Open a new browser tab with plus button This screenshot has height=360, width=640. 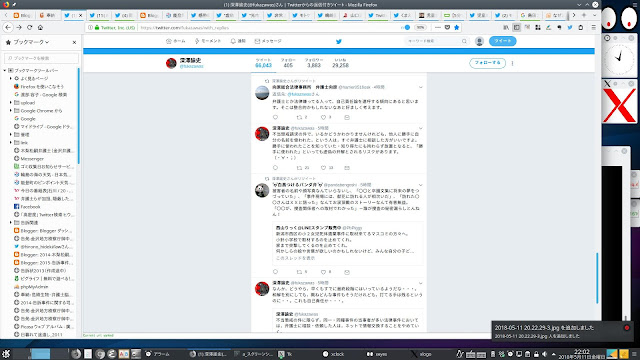(x=584, y=15)
